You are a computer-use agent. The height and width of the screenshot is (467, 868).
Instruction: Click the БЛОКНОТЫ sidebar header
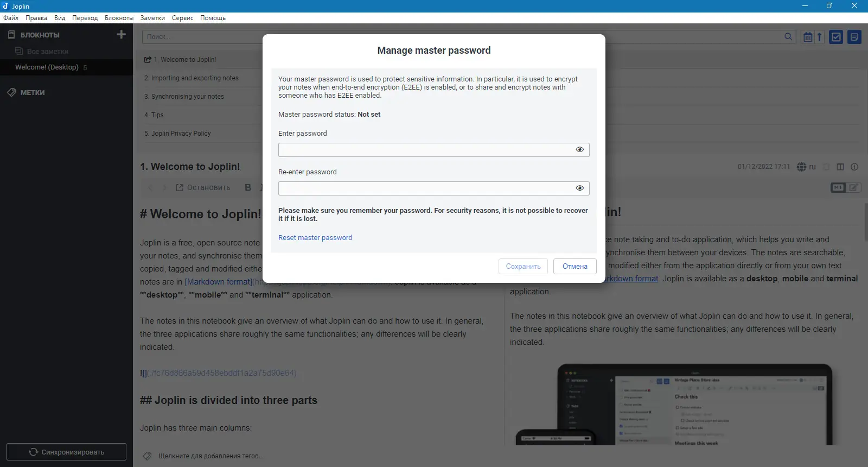click(x=40, y=35)
